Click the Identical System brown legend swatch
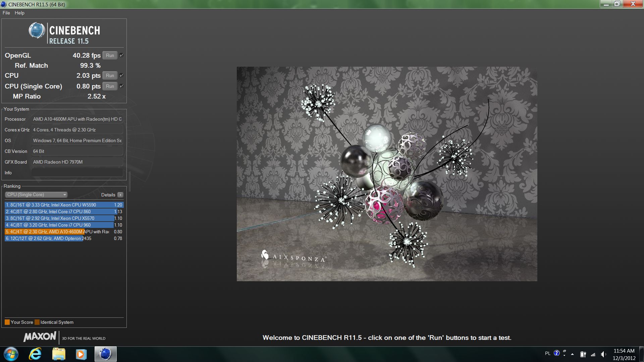The image size is (644, 362). [37, 322]
